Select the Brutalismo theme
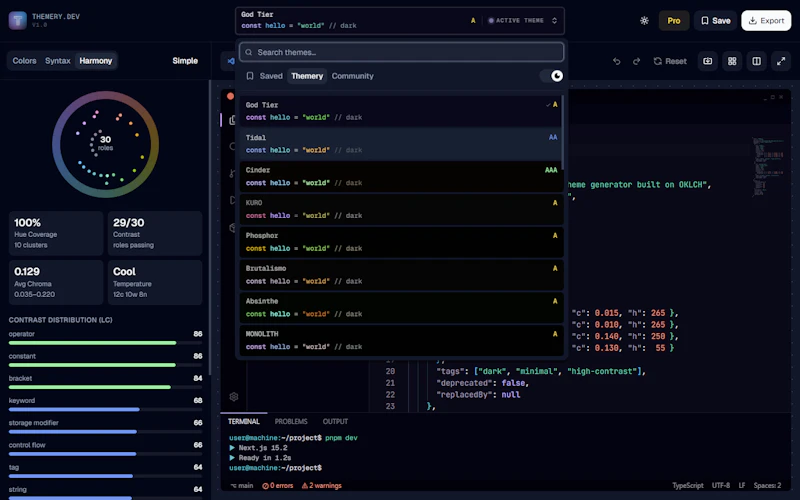This screenshot has height=500, width=800. coord(401,274)
